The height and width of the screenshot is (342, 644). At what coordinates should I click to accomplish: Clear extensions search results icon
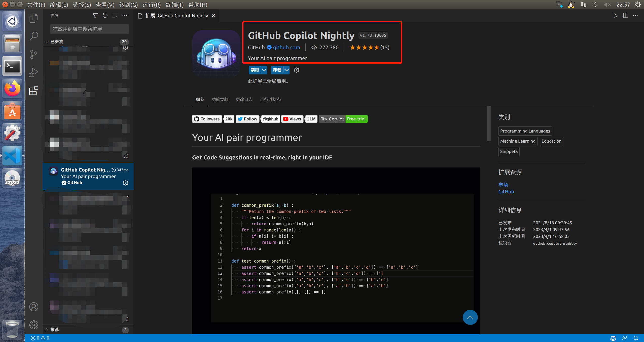point(115,16)
